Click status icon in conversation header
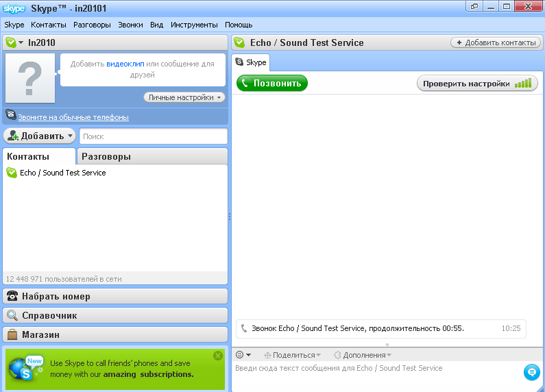 click(239, 42)
